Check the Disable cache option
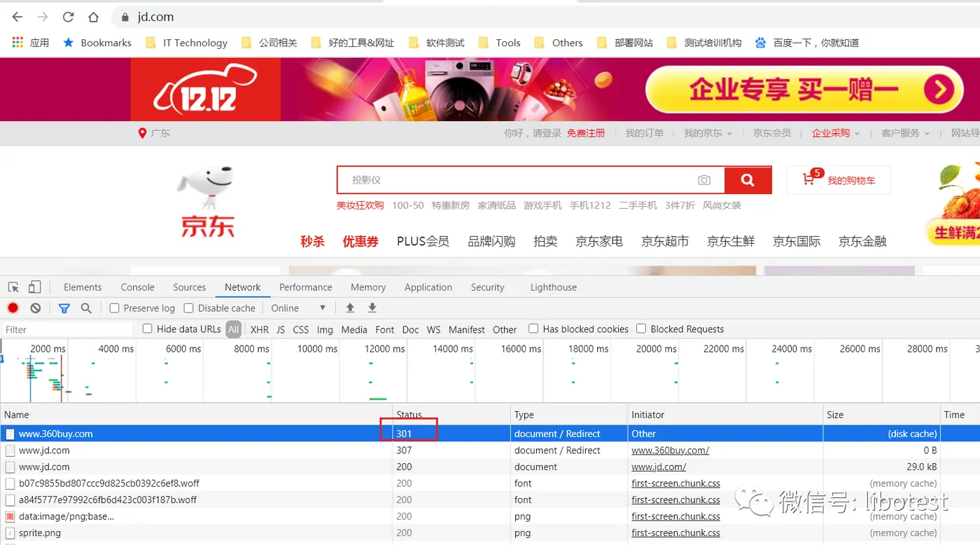The width and height of the screenshot is (980, 545). point(189,308)
